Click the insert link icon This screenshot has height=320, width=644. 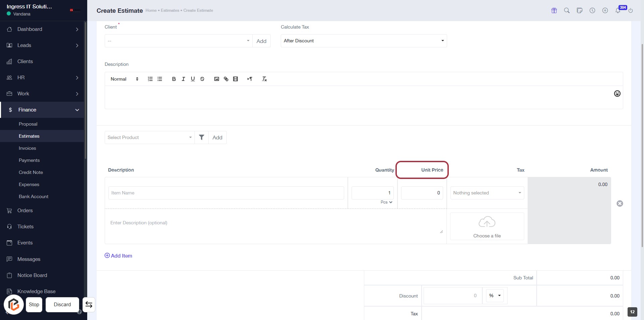(x=226, y=79)
